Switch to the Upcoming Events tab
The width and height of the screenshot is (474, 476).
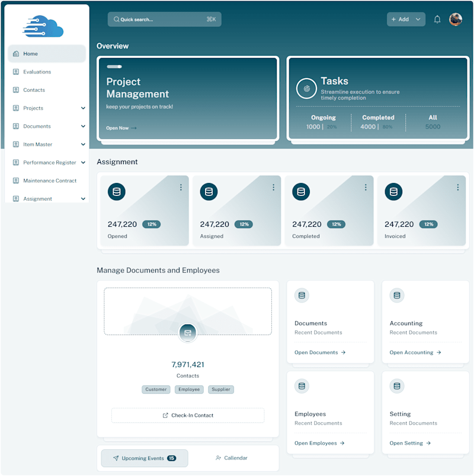pyautogui.click(x=145, y=458)
